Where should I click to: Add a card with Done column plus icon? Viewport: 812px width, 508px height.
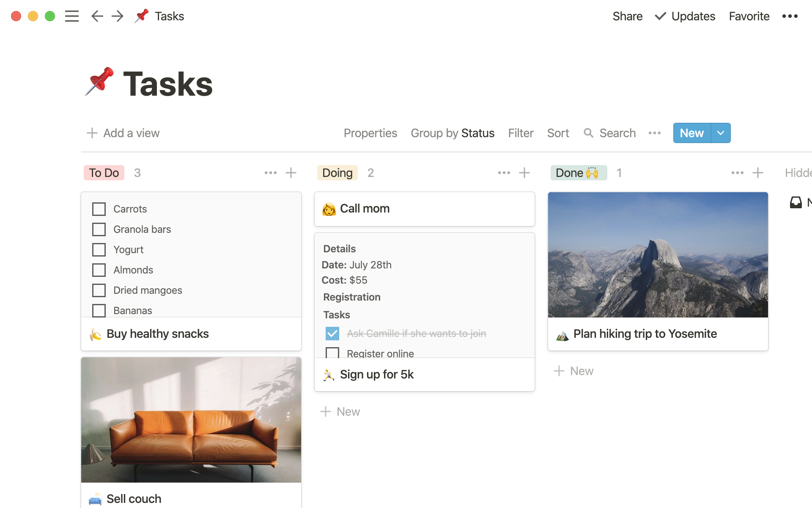pyautogui.click(x=758, y=173)
